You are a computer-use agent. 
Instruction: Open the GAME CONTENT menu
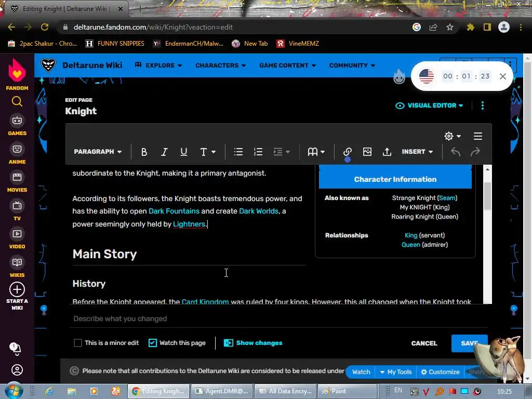click(288, 65)
